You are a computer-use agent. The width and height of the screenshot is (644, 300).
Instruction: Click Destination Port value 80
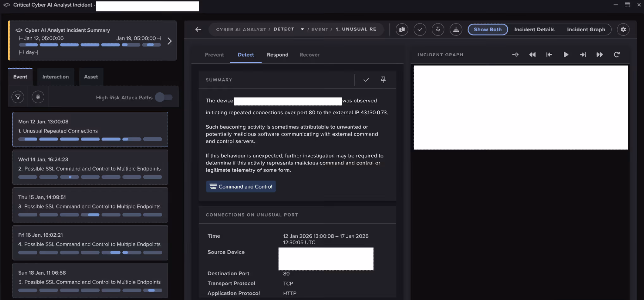coord(286,273)
